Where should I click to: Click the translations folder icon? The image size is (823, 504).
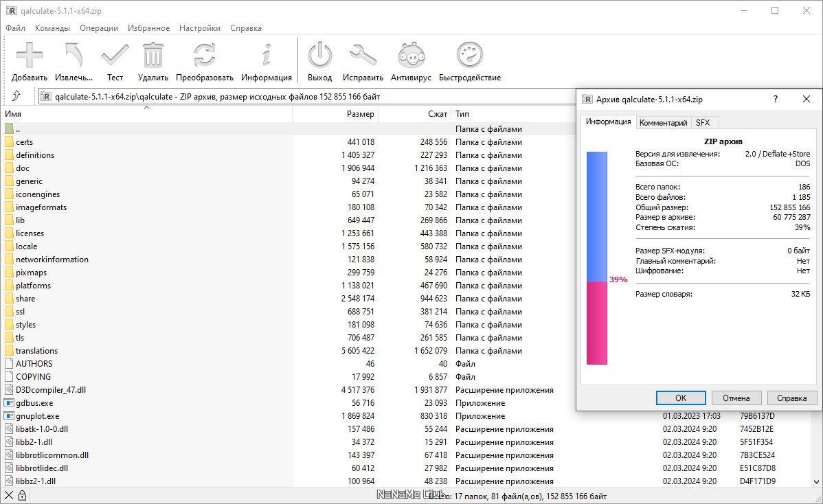[9, 351]
